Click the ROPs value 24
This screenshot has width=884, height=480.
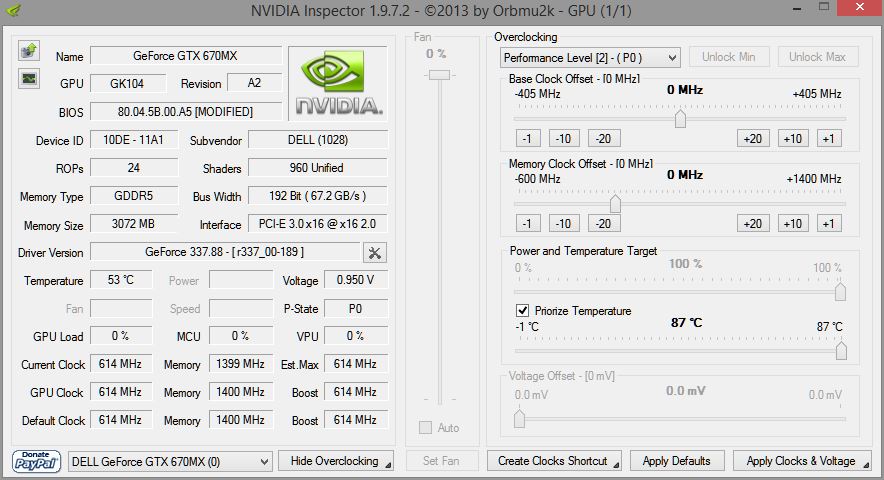[134, 168]
